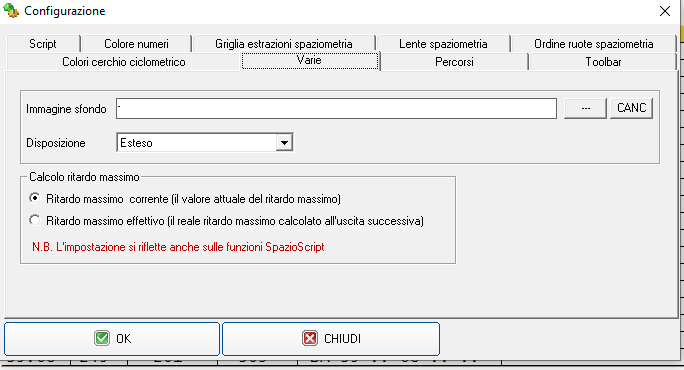Confirm settings with the OK button
The height and width of the screenshot is (370, 684).
click(x=112, y=339)
